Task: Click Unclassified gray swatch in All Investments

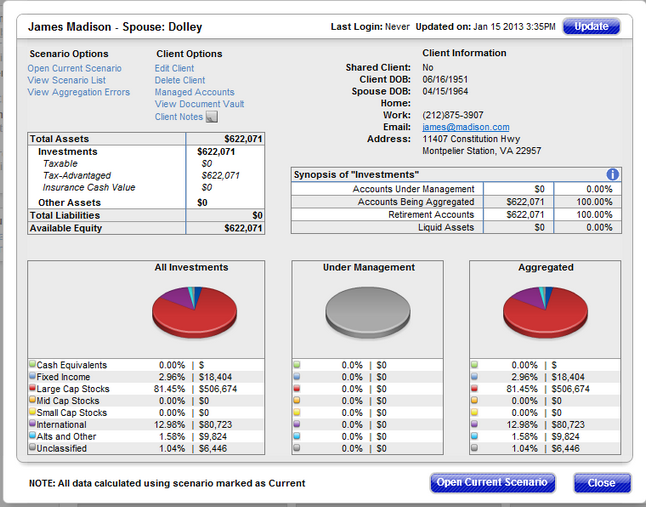Action: pos(33,447)
